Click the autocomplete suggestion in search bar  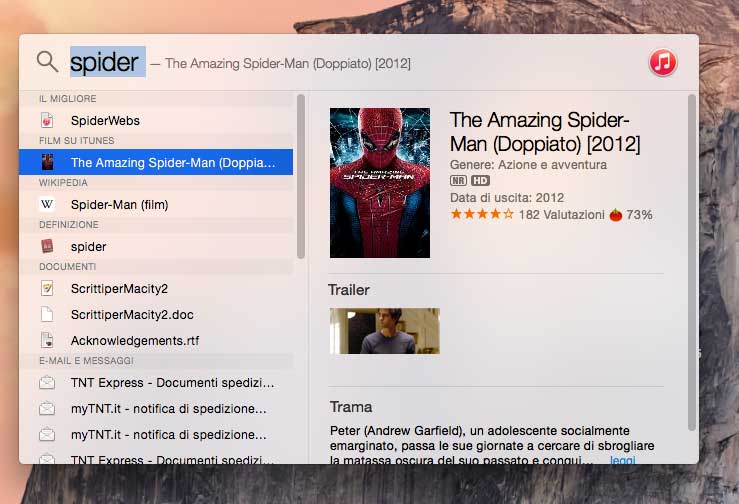[287, 64]
